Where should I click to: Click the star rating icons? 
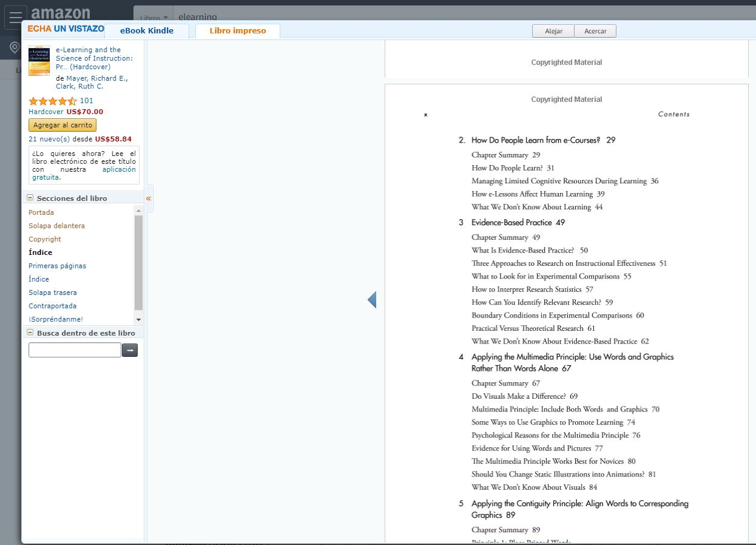point(53,101)
